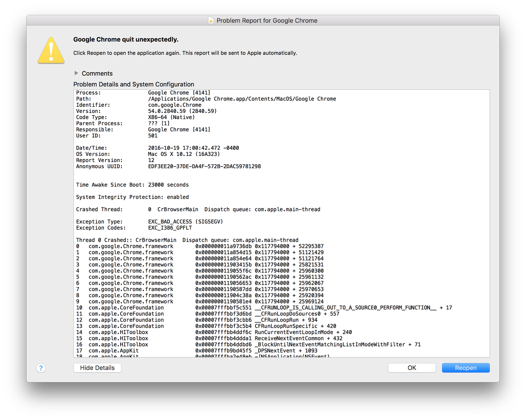Click the 'Crashed Thread: 0 CrBrowserMain' line
The height and width of the screenshot is (420, 526).
pyautogui.click(x=198, y=209)
